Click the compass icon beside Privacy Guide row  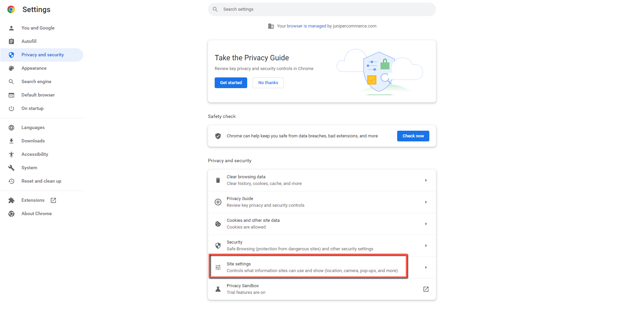coord(218,202)
